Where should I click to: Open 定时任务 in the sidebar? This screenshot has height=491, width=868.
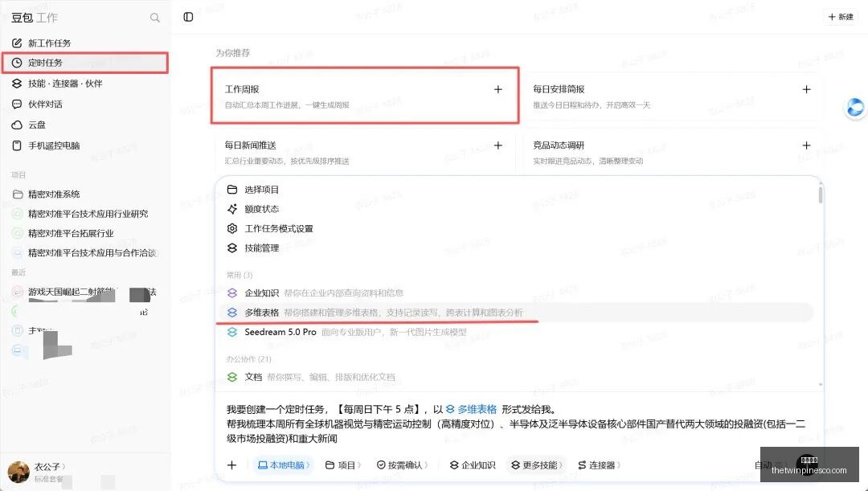[85, 63]
